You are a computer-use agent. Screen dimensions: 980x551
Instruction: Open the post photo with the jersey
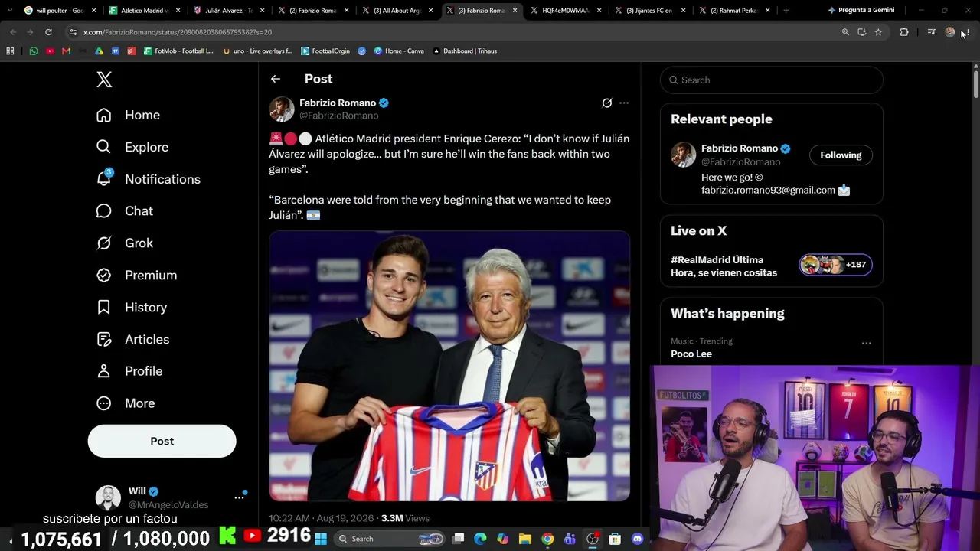[x=449, y=366]
